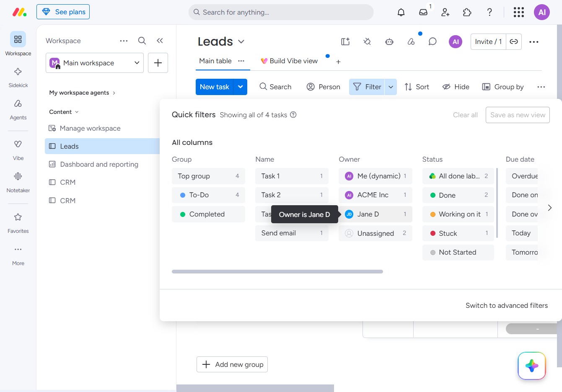Viewport: 562px width, 392px height.
Task: Click Switch to advanced filters
Action: [x=506, y=305]
